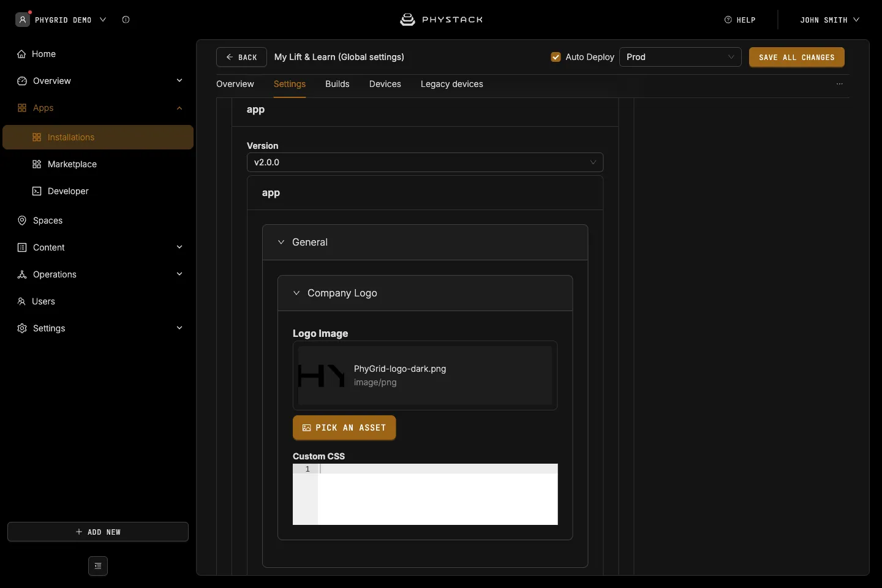
Task: Click the Overview gauge icon in sidebar
Action: 22,81
